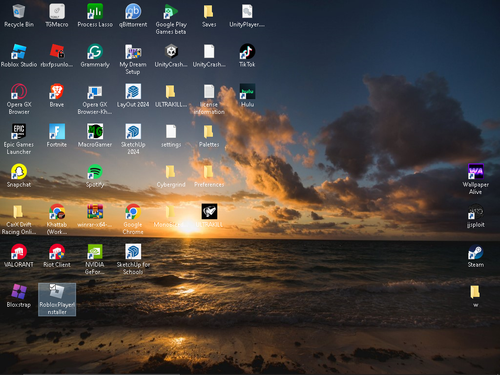Select the SketchUp 2024 shortcut
500x375 pixels.
tap(133, 132)
